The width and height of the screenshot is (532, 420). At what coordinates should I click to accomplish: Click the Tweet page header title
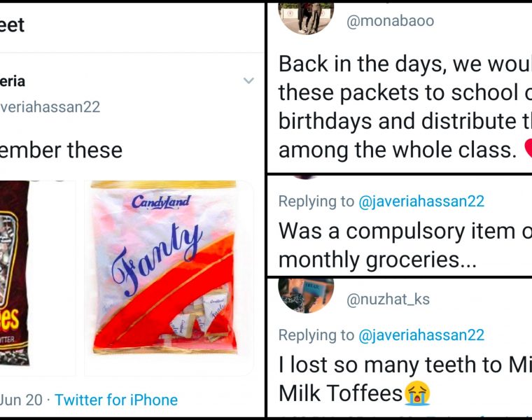(x=13, y=25)
